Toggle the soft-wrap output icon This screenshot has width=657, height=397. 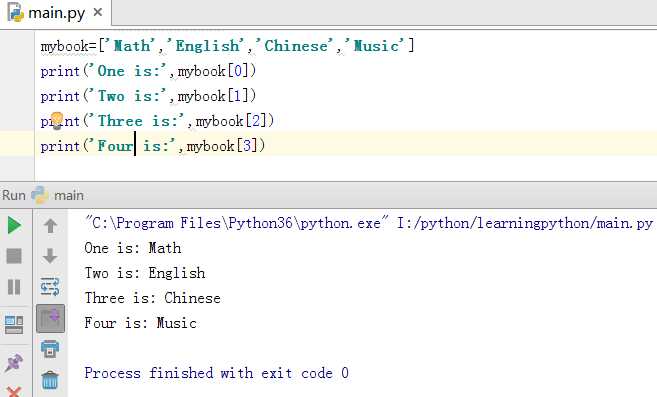(x=50, y=287)
